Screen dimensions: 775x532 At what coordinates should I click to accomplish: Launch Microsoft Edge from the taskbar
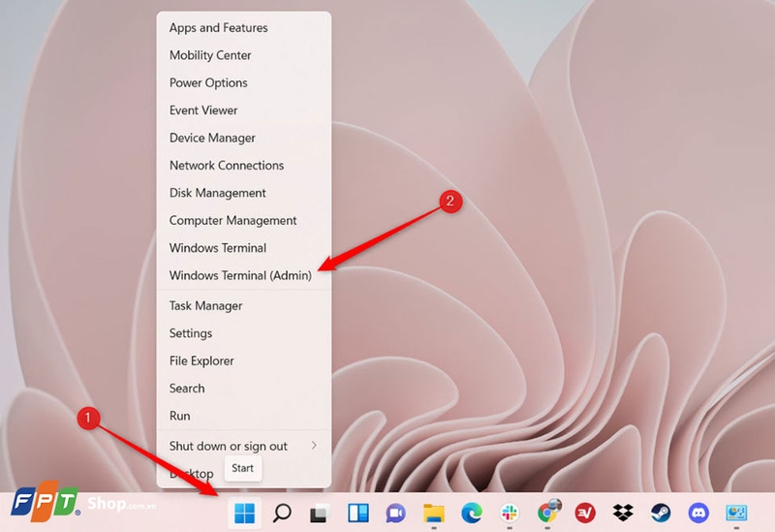point(472,514)
